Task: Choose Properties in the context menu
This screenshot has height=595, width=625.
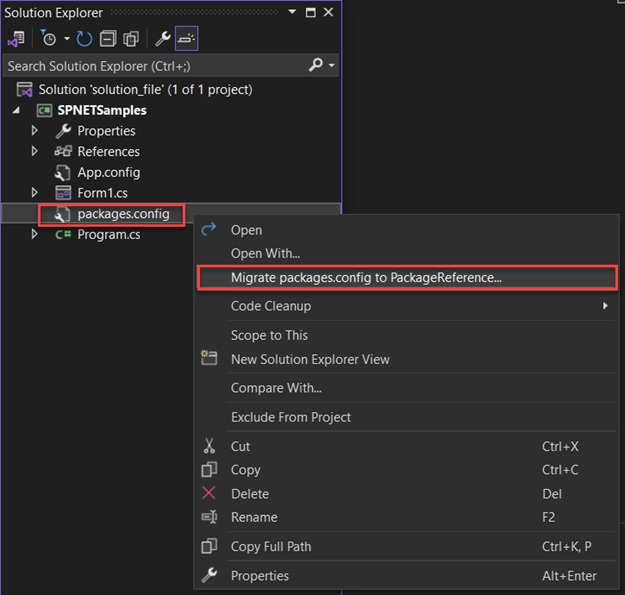Action: pos(407,576)
